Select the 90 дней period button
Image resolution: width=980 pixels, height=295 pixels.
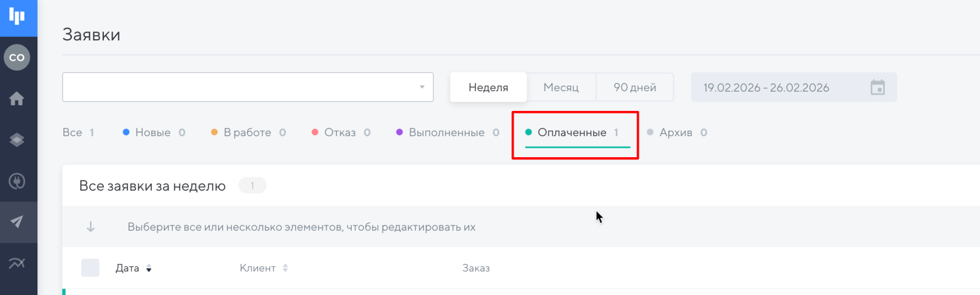click(635, 88)
